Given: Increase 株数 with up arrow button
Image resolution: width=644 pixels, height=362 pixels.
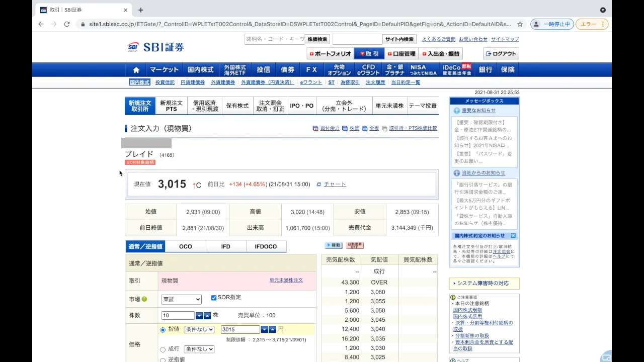Looking at the screenshot, I should click(x=207, y=316).
